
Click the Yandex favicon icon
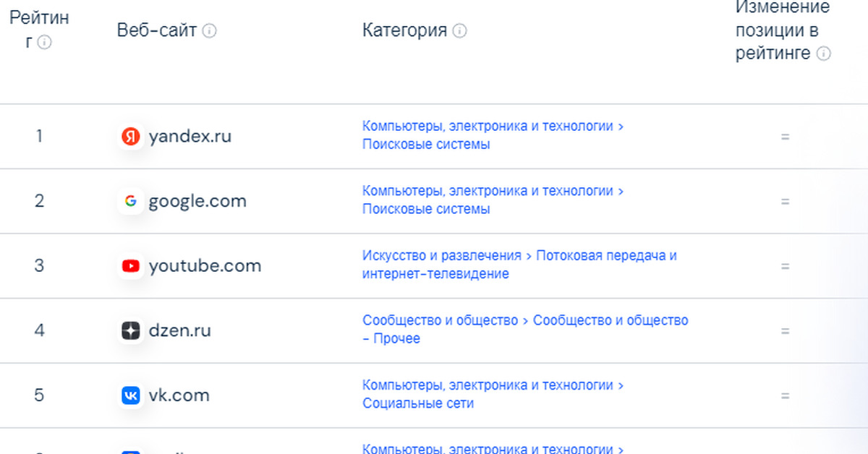131,136
